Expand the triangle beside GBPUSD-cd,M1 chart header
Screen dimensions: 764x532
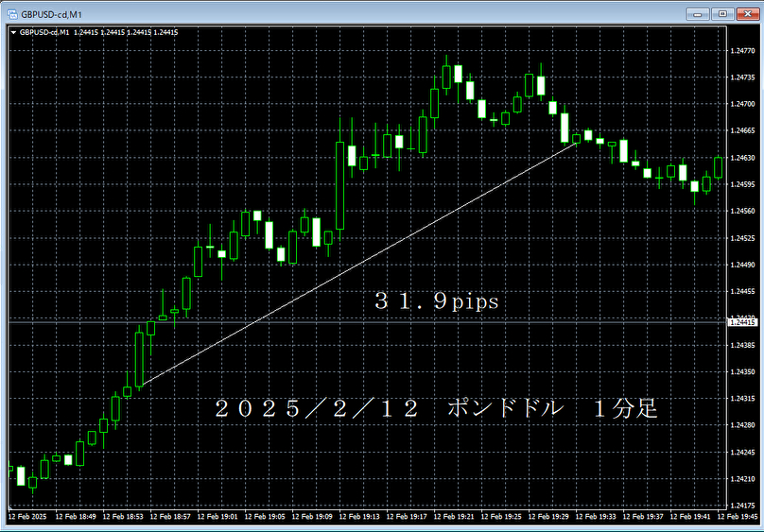(13, 32)
